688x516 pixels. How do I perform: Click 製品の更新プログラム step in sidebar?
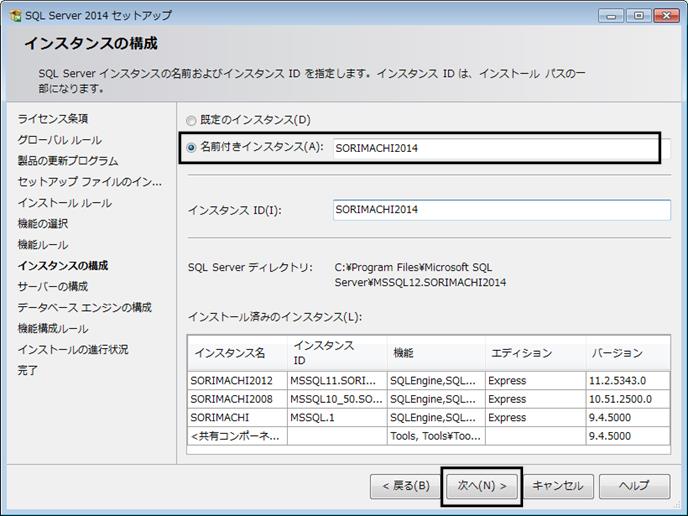tap(68, 161)
